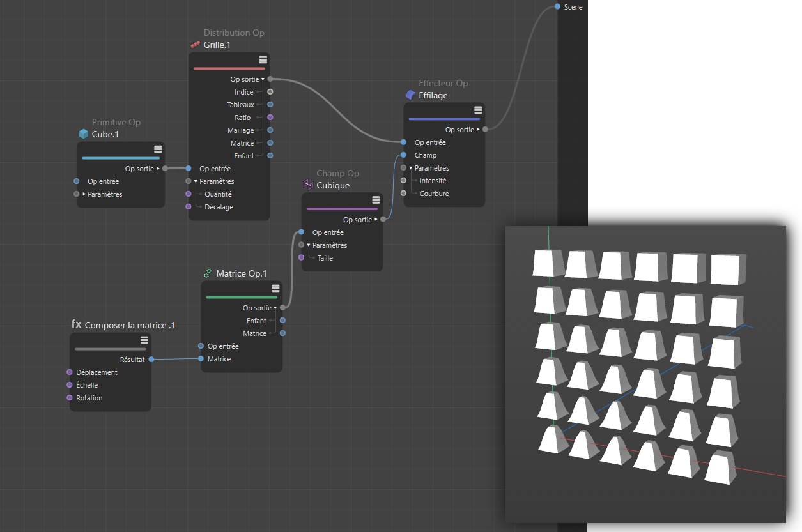Image resolution: width=802 pixels, height=532 pixels.
Task: Click the Effilage effector node icon
Action: (410, 95)
